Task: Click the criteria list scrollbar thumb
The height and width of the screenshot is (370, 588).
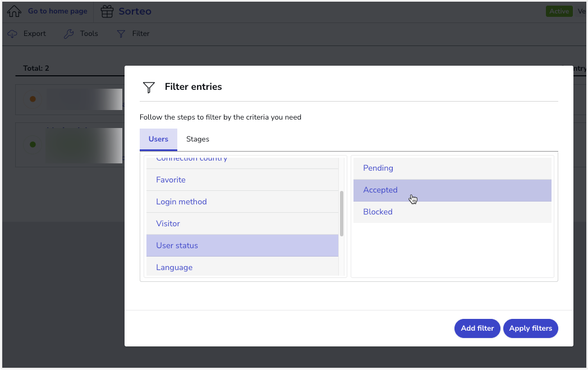Action: [x=342, y=214]
